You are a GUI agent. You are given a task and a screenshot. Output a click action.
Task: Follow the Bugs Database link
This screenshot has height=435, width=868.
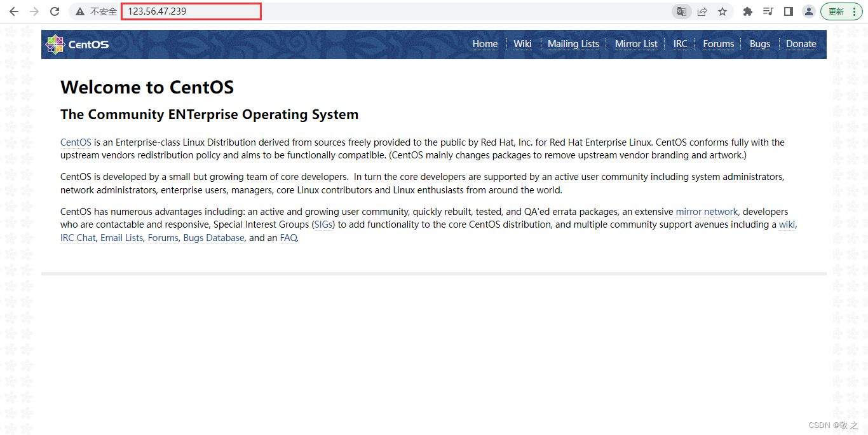pyautogui.click(x=214, y=238)
